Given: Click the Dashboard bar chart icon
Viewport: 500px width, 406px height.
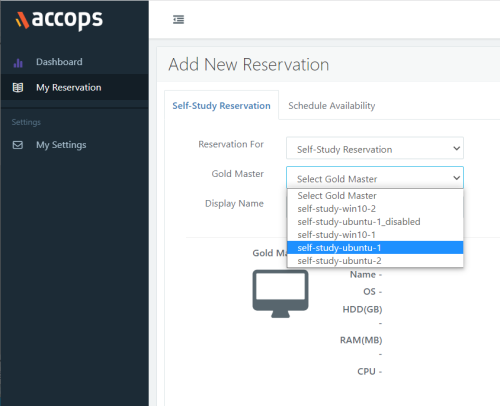Looking at the screenshot, I should pos(18,62).
